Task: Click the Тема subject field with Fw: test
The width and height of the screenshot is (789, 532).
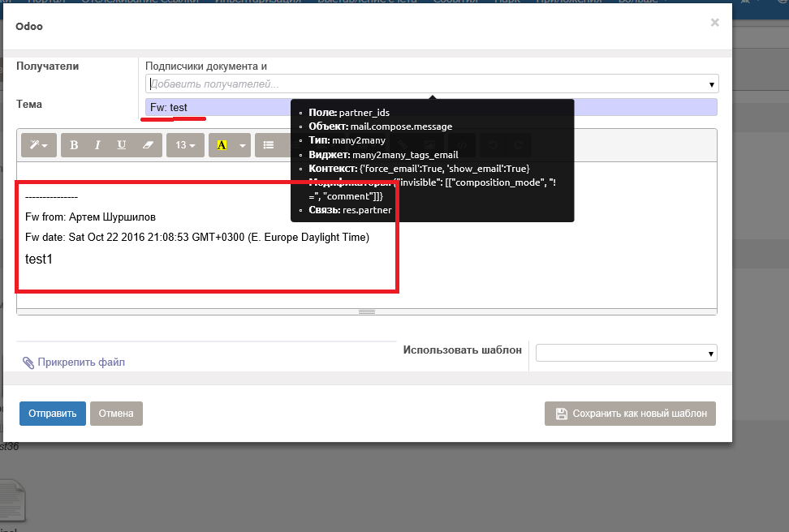Action: coord(431,107)
